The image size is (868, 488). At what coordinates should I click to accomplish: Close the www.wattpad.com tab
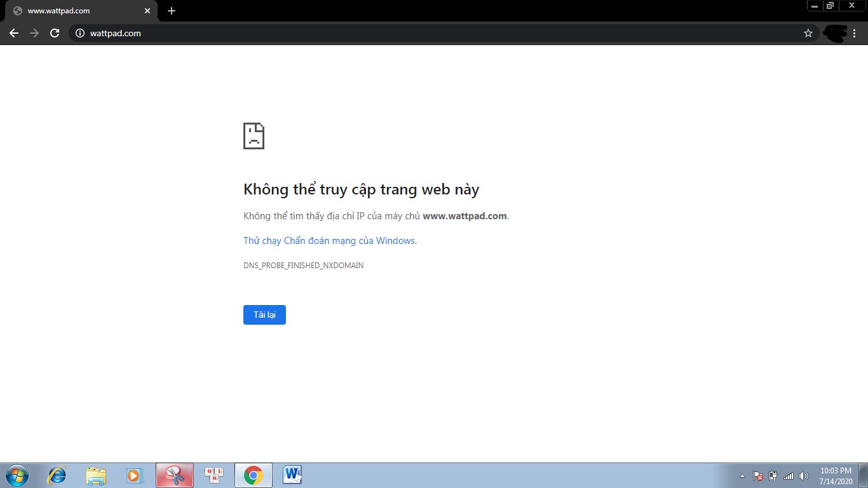tap(147, 11)
